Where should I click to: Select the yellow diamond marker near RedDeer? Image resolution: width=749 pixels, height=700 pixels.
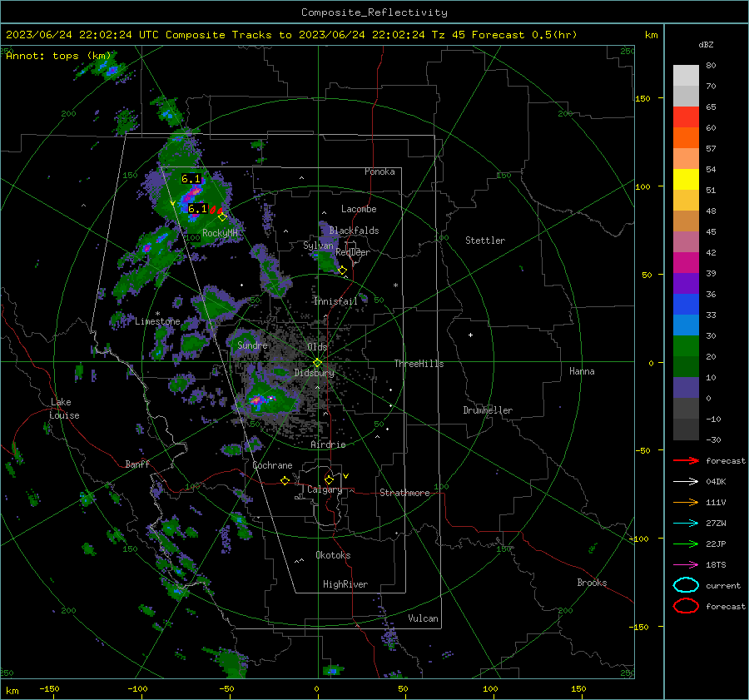pyautogui.click(x=343, y=271)
